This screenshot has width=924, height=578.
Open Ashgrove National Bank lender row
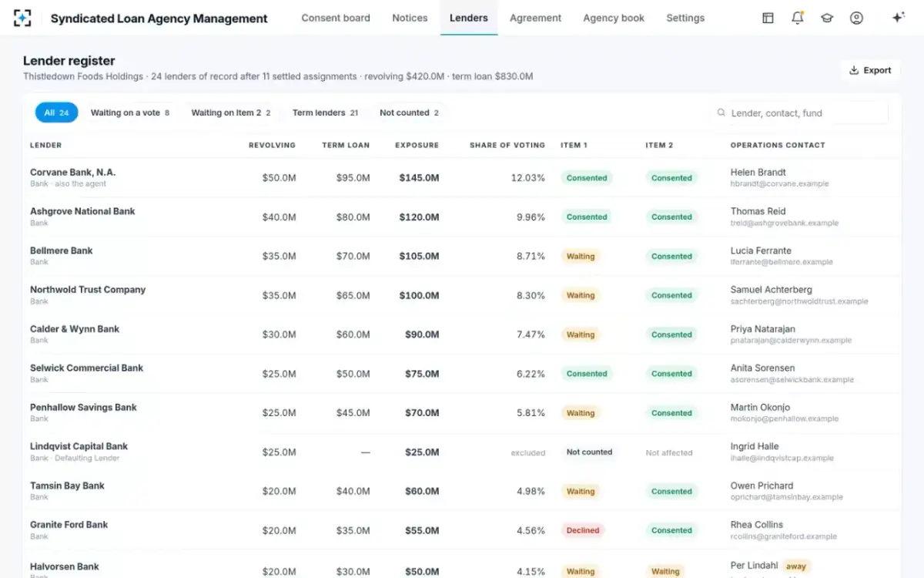(x=462, y=217)
